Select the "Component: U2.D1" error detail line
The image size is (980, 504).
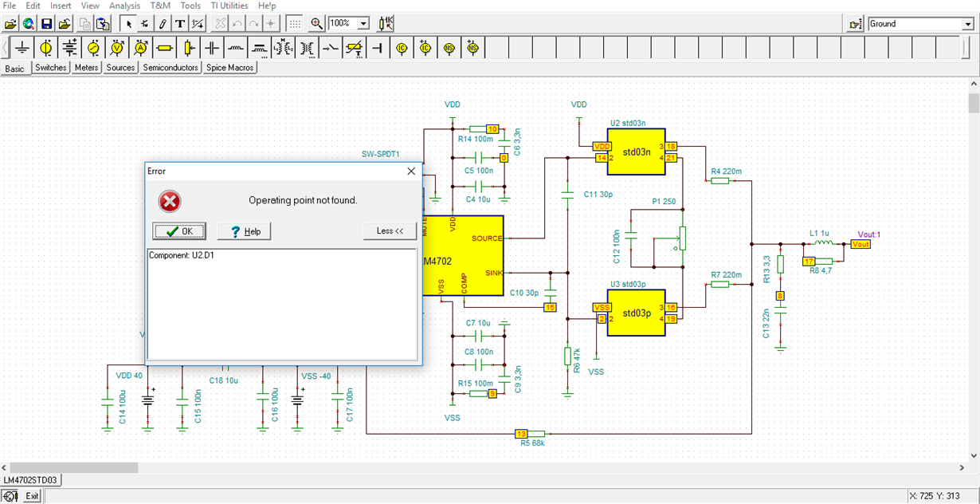click(x=182, y=255)
